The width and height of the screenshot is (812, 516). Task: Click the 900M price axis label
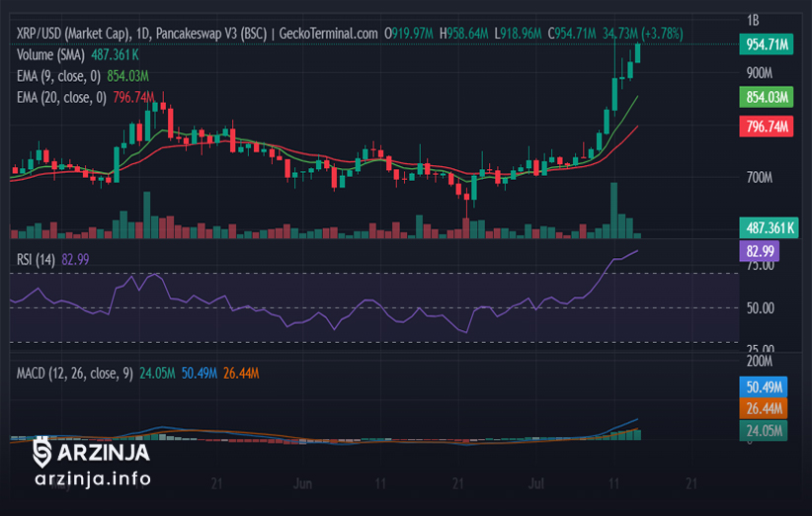point(760,73)
